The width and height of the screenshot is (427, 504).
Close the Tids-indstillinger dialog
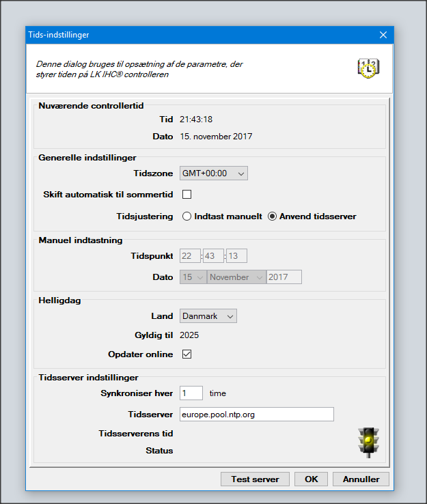pos(383,34)
